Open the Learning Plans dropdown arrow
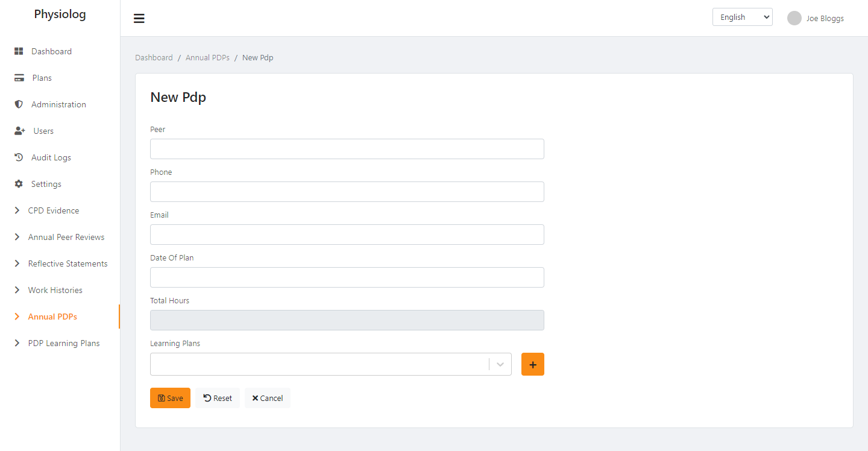The height and width of the screenshot is (451, 868). pos(500,364)
